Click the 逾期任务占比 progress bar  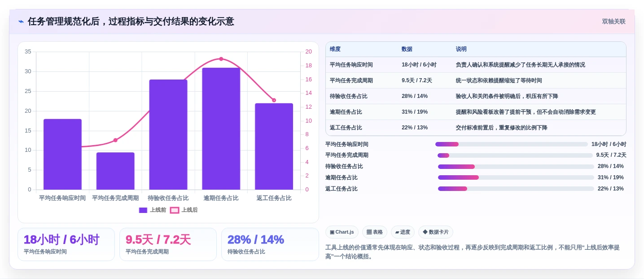[x=516, y=177]
